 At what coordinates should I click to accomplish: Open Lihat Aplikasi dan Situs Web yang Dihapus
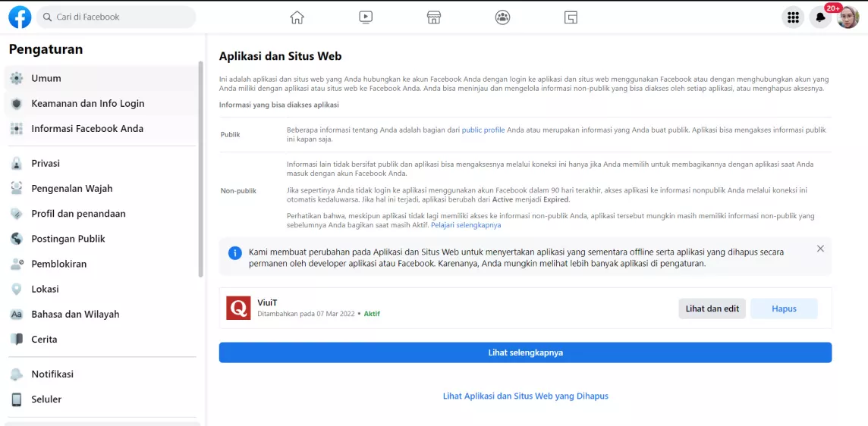525,396
